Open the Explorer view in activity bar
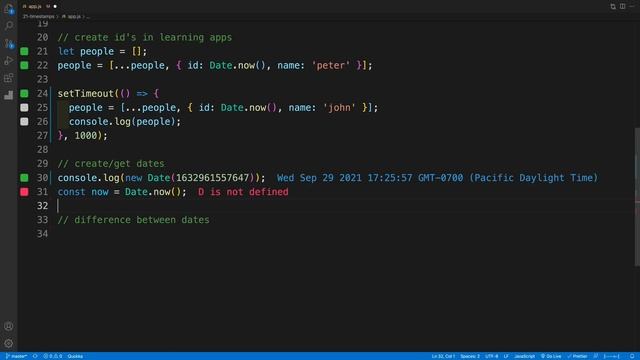 tap(9, 9)
